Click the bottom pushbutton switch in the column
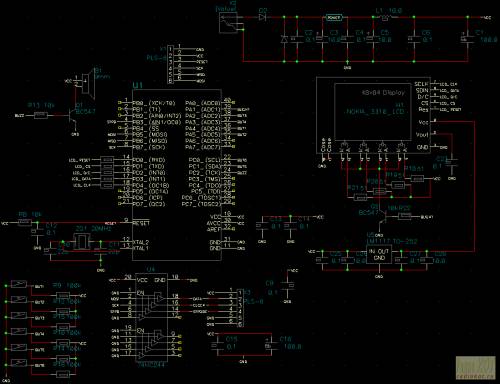The image size is (500, 384). [19, 363]
